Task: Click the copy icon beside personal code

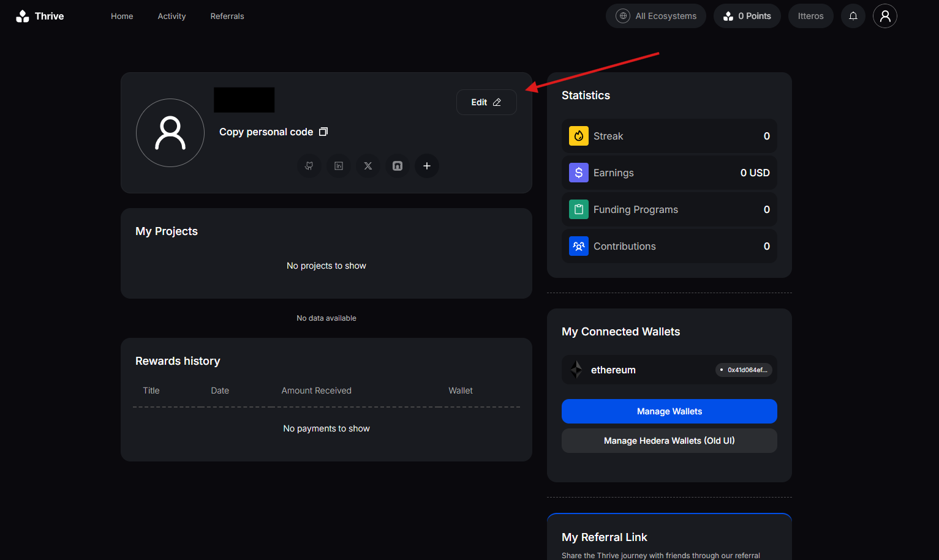Action: point(323,132)
